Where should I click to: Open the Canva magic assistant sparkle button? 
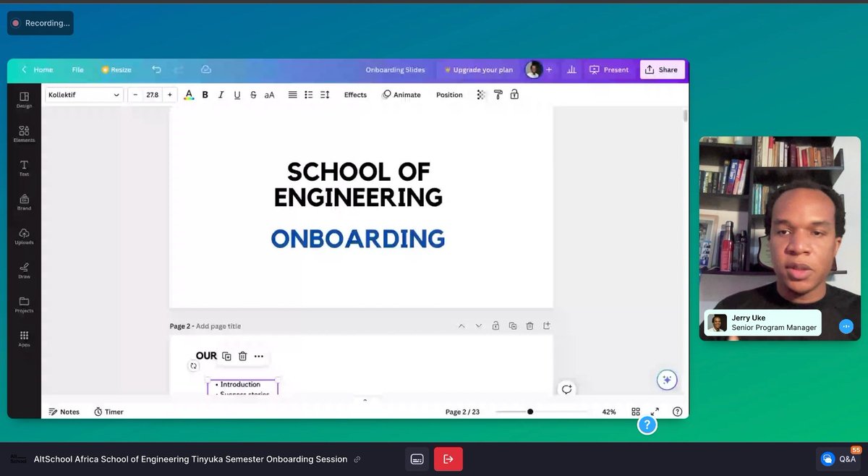point(667,380)
